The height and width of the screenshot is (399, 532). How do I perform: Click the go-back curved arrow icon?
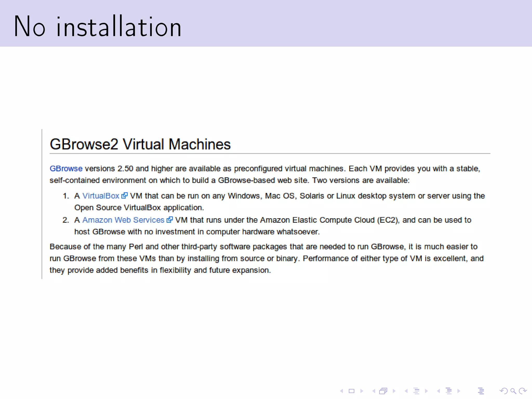click(504, 391)
